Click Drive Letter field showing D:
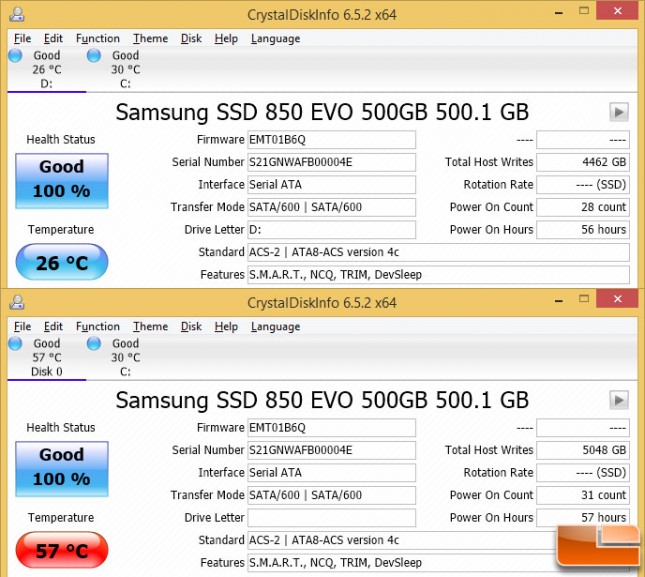The height and width of the screenshot is (577, 645). (x=331, y=229)
